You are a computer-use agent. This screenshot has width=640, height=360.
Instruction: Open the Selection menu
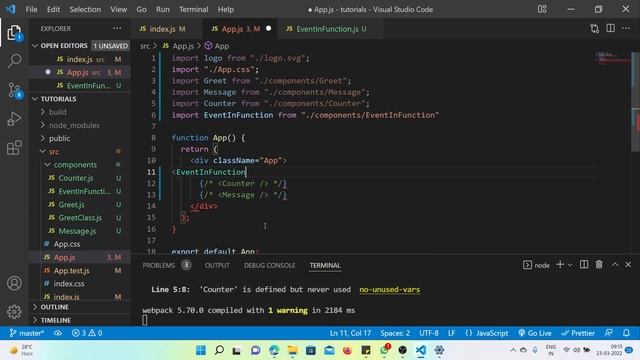point(85,9)
